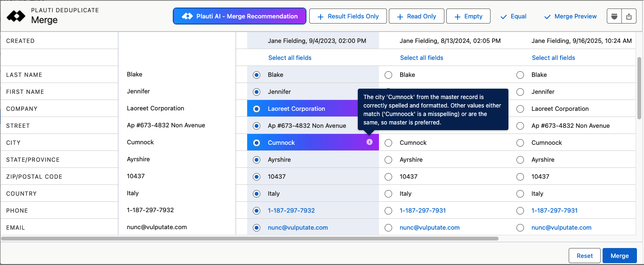Viewport: 644px width, 265px height.
Task: Select Company radio in highlighted Laoreet Corporation cell
Action: click(257, 108)
